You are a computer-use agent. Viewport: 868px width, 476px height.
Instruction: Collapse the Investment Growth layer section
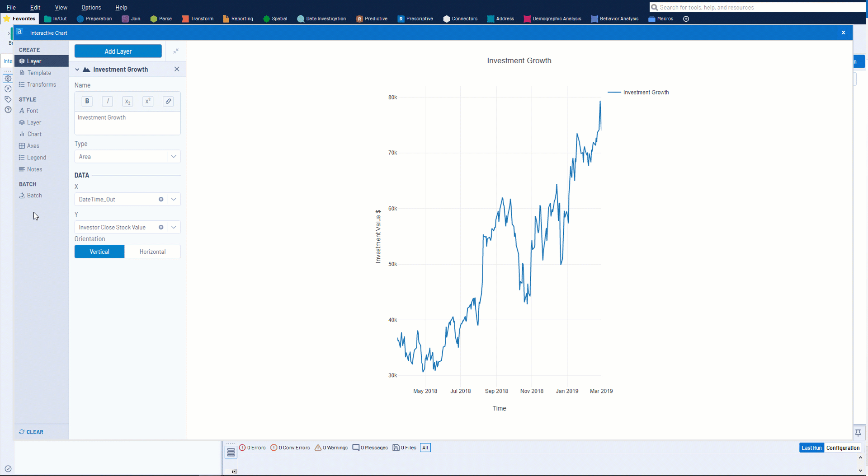pyautogui.click(x=77, y=69)
